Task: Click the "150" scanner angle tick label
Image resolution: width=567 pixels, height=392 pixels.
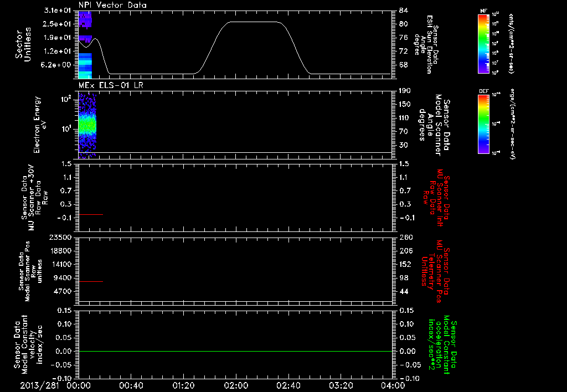Action: click(405, 104)
